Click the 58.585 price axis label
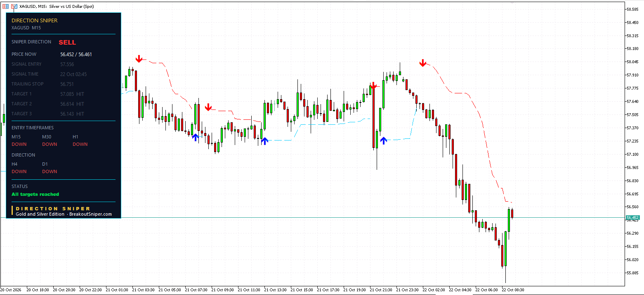This screenshot has width=644, height=295. pyautogui.click(x=633, y=9)
